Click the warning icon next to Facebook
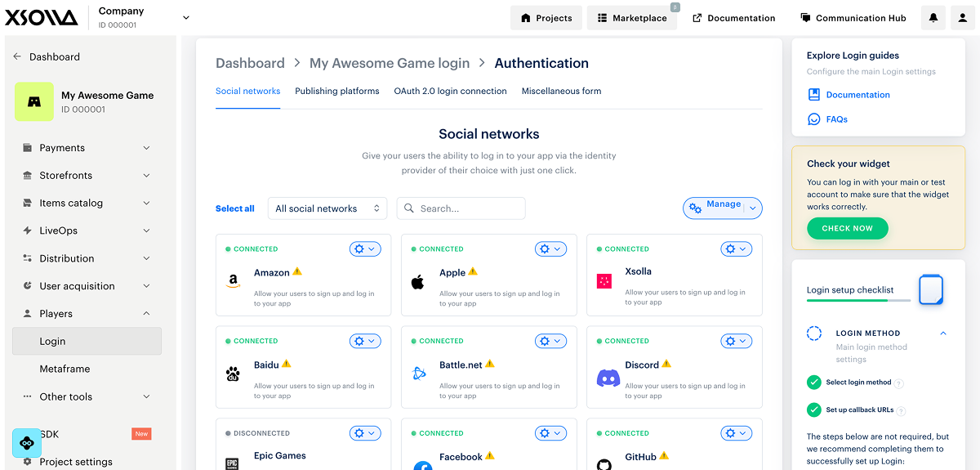The height and width of the screenshot is (470, 980). click(490, 456)
